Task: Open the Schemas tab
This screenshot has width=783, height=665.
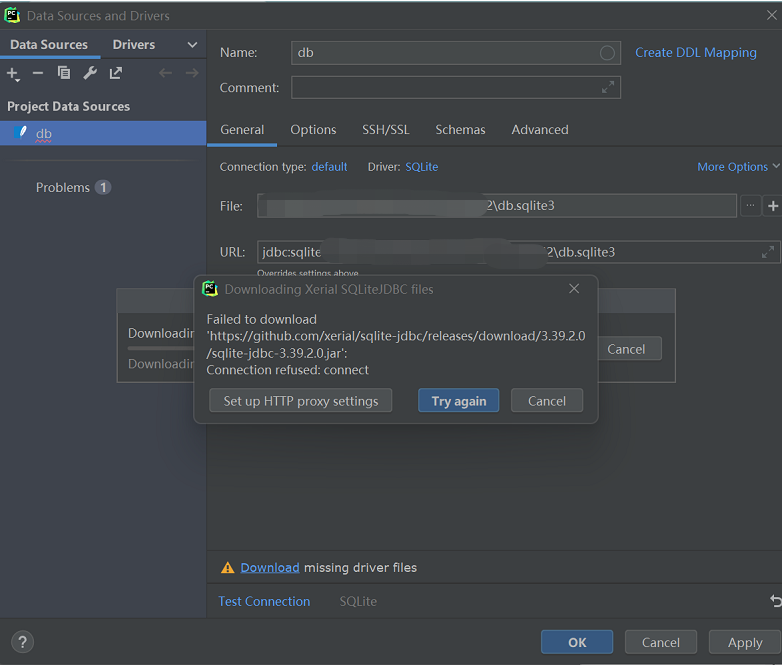Action: (460, 130)
